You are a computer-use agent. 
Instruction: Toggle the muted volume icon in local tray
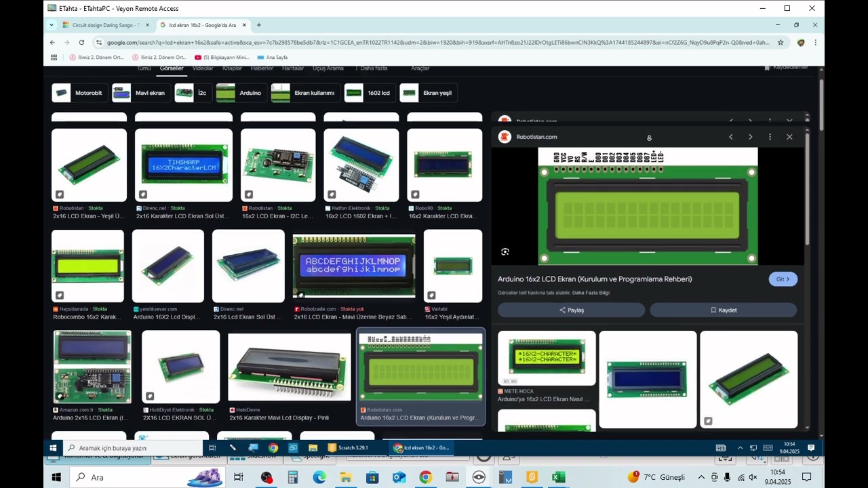753,477
